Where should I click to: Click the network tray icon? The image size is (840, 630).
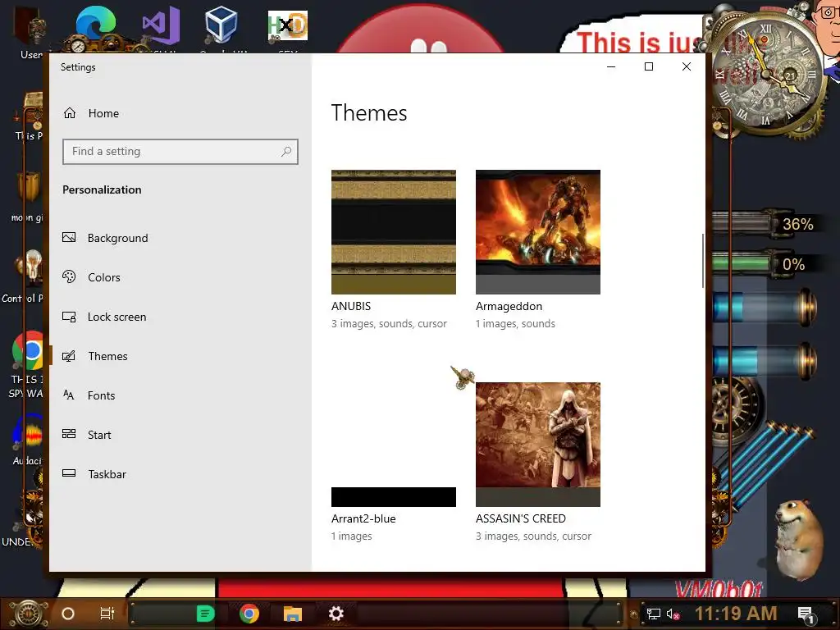(654, 614)
